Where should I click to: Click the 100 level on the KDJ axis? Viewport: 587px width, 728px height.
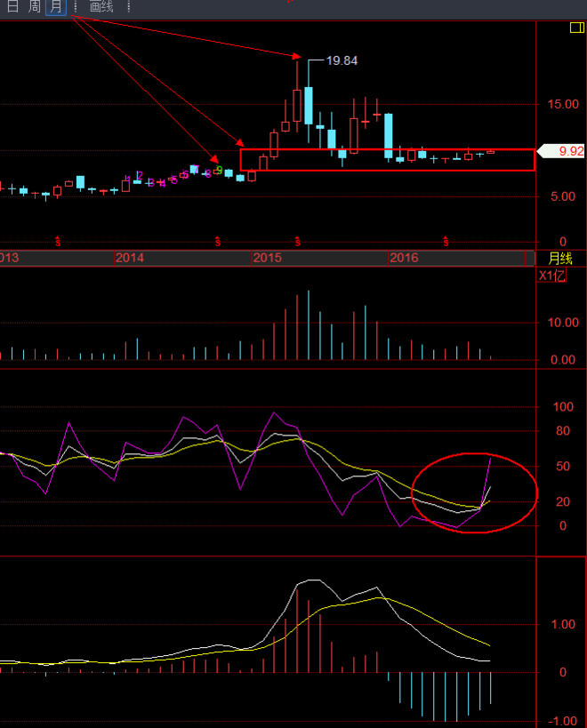pyautogui.click(x=563, y=407)
